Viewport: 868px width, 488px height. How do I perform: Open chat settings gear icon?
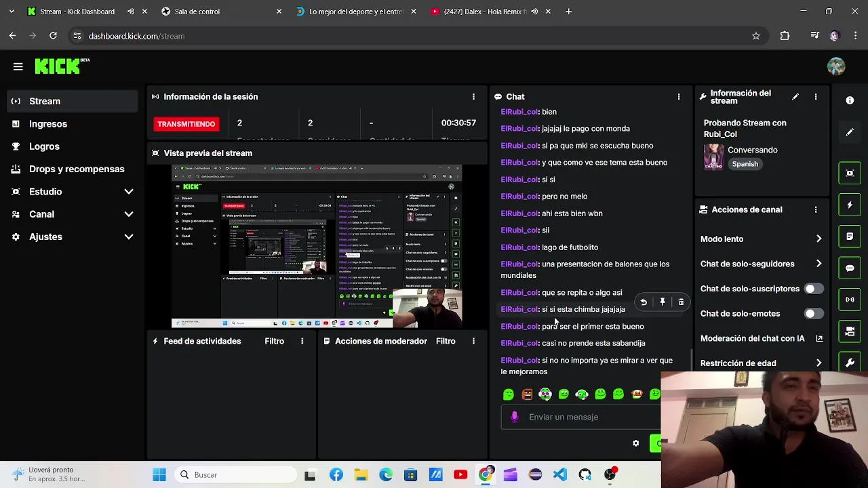(635, 443)
